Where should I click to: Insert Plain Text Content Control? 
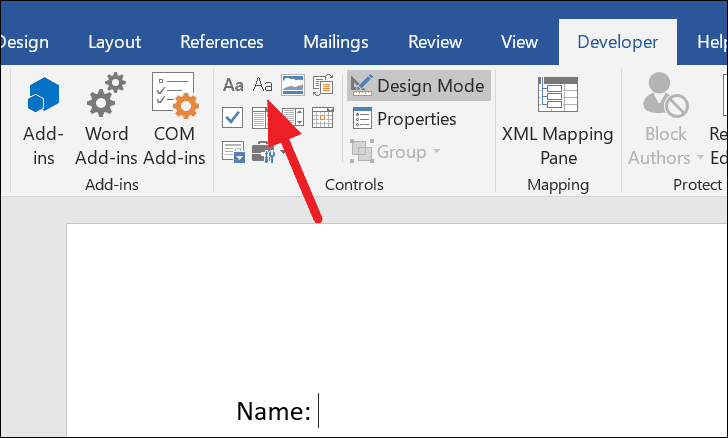point(262,85)
